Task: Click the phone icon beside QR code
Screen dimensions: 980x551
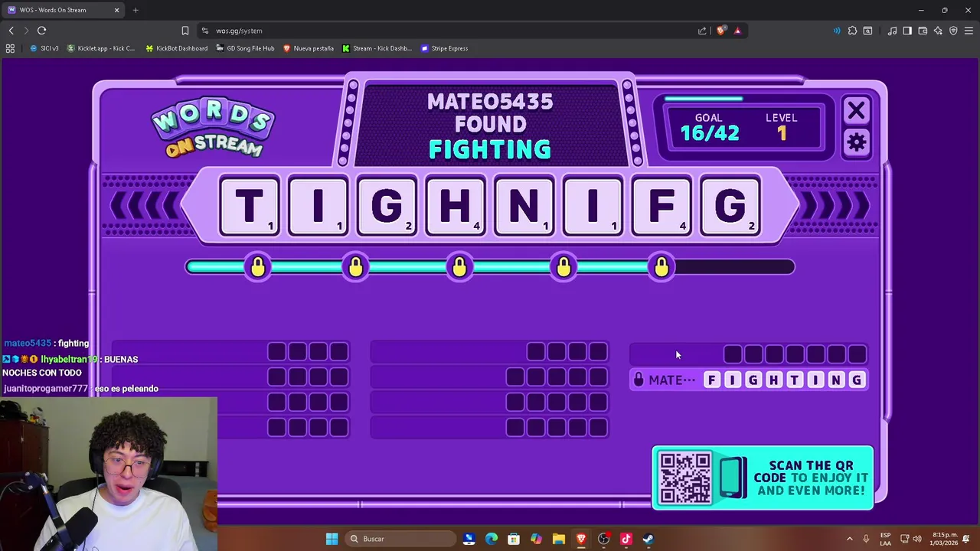Action: tap(733, 478)
